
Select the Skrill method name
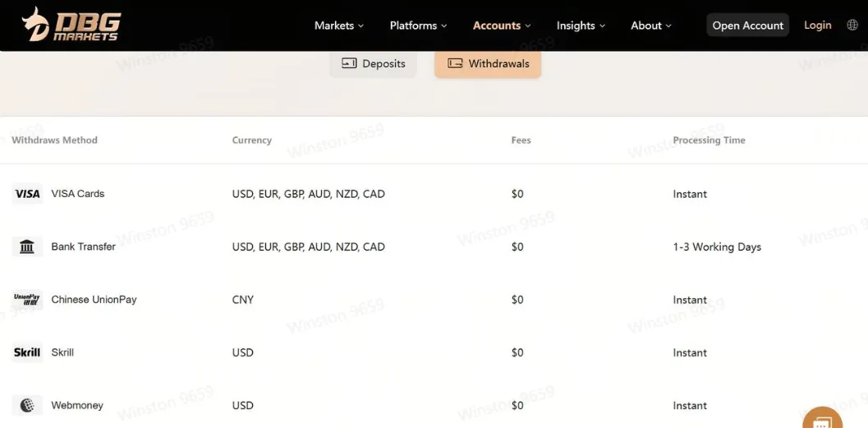click(62, 352)
